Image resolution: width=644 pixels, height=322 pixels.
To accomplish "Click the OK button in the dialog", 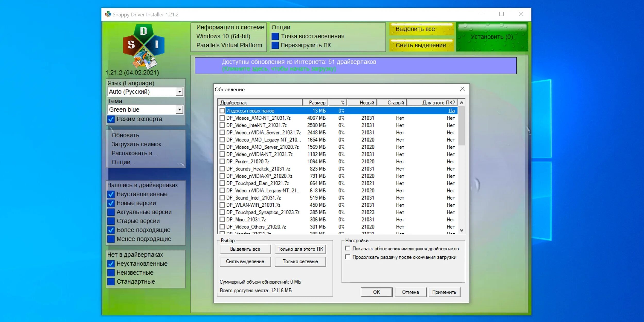I will point(376,292).
